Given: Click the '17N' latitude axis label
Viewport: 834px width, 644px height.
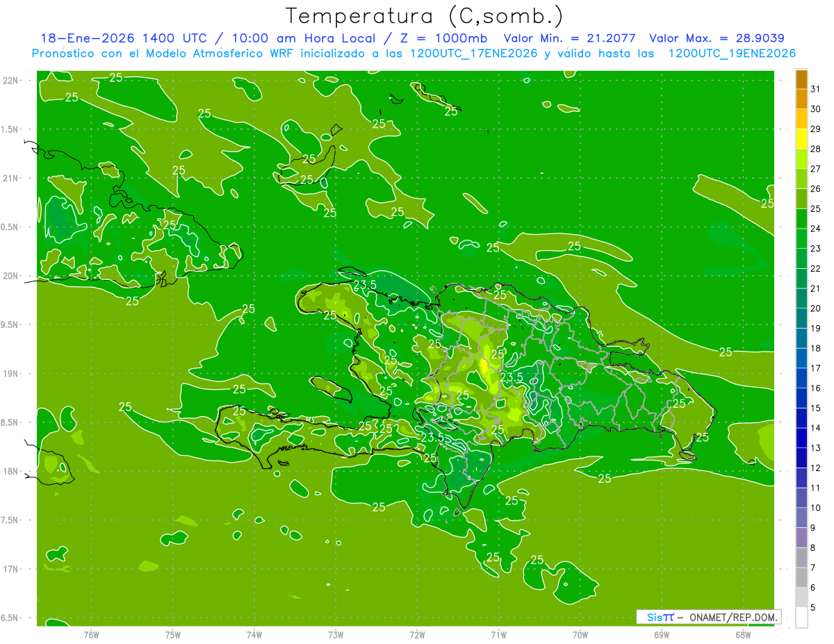Looking at the screenshot, I should coord(10,569).
